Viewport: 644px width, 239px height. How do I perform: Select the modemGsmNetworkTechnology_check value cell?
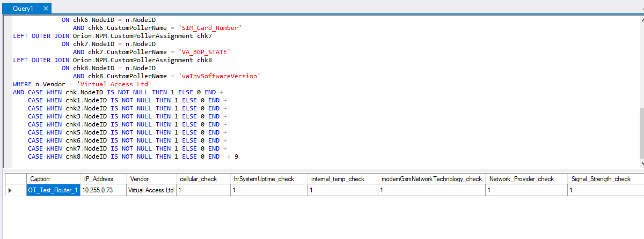pos(431,190)
